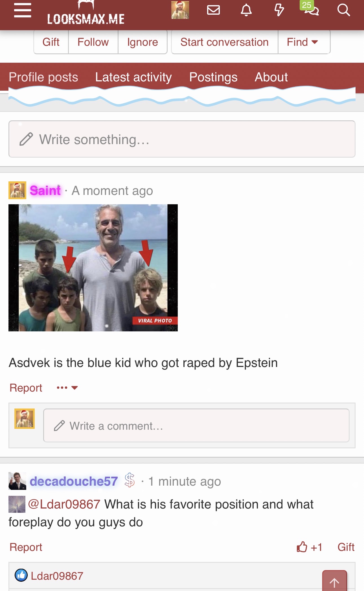The height and width of the screenshot is (591, 364).
Task: Switch to the Latest activity tab
Action: pyautogui.click(x=133, y=77)
